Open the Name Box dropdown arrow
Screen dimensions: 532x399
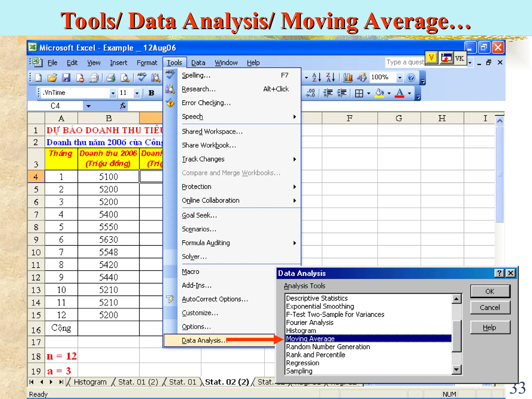[x=88, y=106]
